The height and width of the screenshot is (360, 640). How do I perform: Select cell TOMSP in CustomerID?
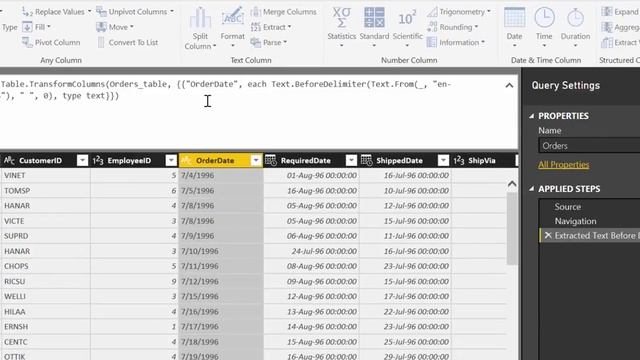coord(45,191)
